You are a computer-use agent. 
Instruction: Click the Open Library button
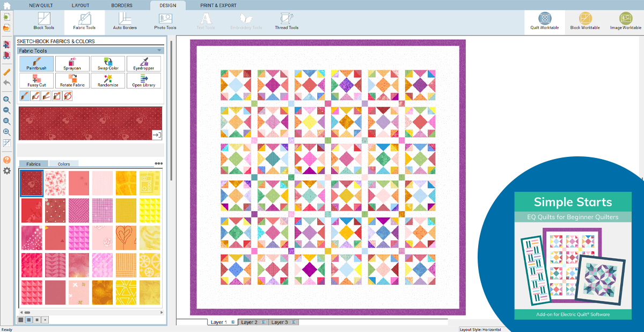(x=144, y=81)
